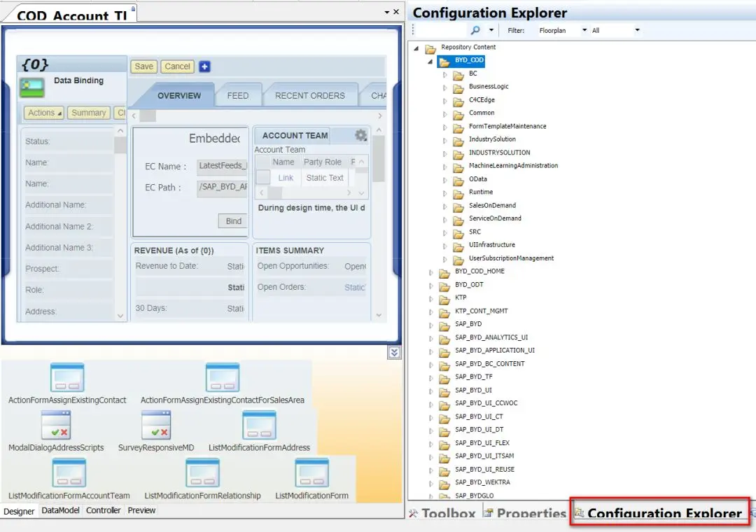This screenshot has width=756, height=532.
Task: Click the pin icon on COD Account tab
Action: pos(133,8)
